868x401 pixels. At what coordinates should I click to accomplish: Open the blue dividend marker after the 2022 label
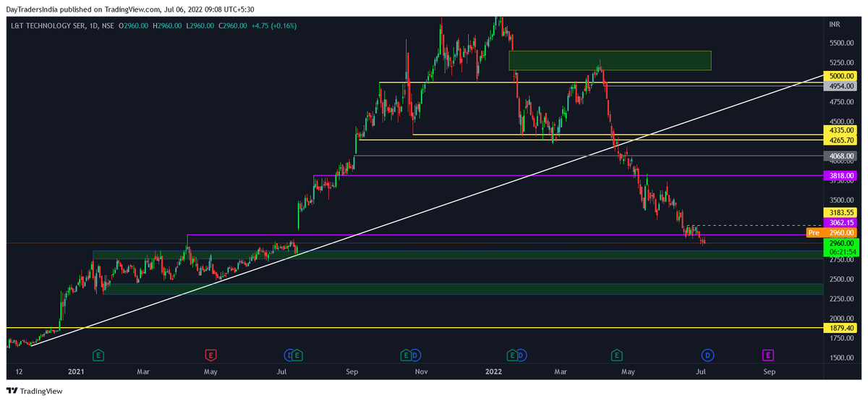click(522, 355)
